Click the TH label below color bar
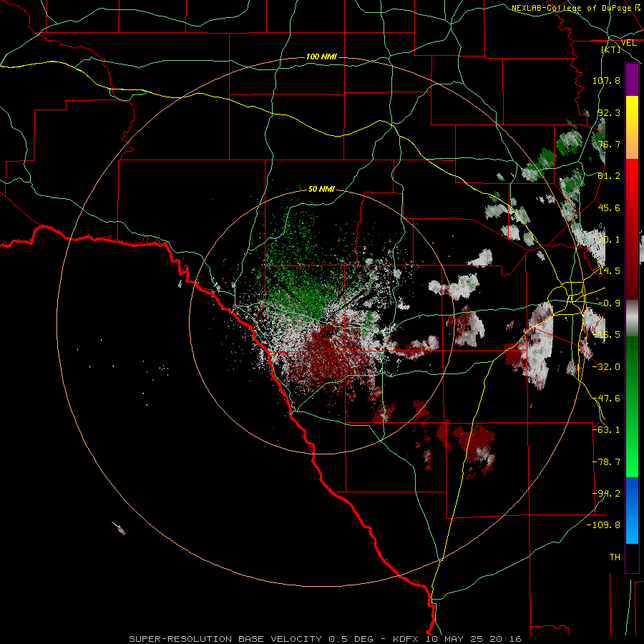This screenshot has width=644, height=644. 615,557
